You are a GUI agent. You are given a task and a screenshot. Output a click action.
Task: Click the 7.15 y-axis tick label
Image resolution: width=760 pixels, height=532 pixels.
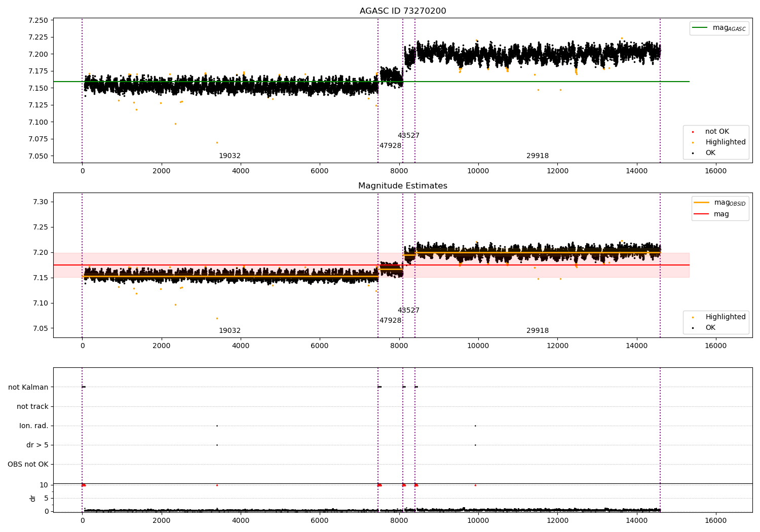click(41, 278)
